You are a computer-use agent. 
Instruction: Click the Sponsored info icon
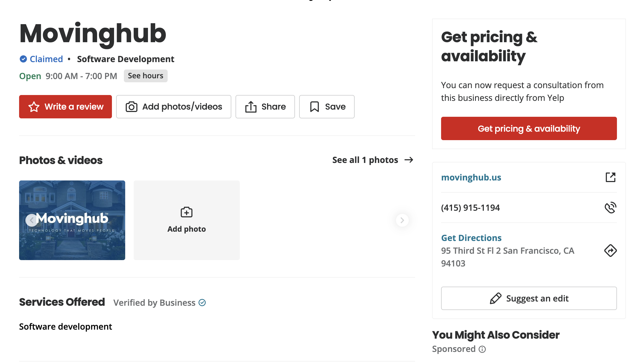(482, 349)
